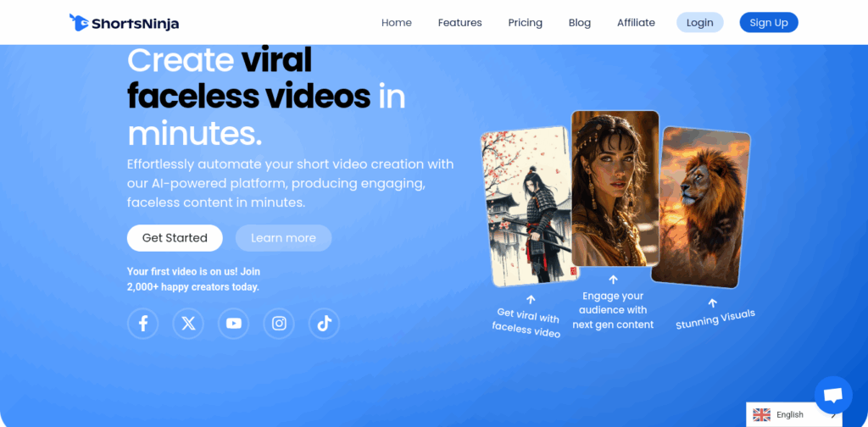Expand the English language selector
This screenshot has width=868, height=427.
793,415
